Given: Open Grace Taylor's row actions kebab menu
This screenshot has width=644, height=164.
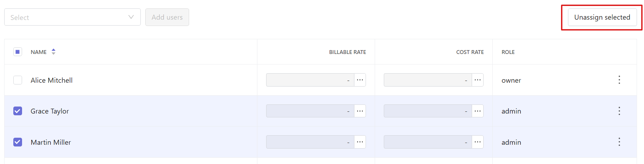Looking at the screenshot, I should [619, 111].
